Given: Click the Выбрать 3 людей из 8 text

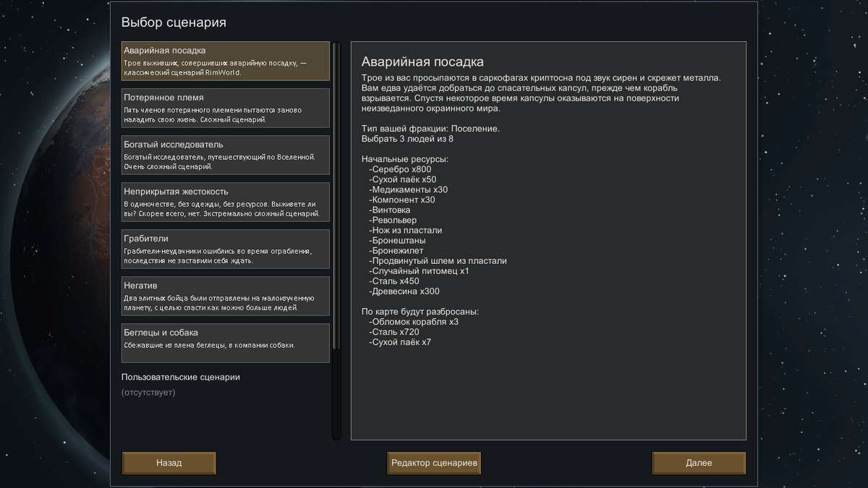Looking at the screenshot, I should [x=407, y=139].
